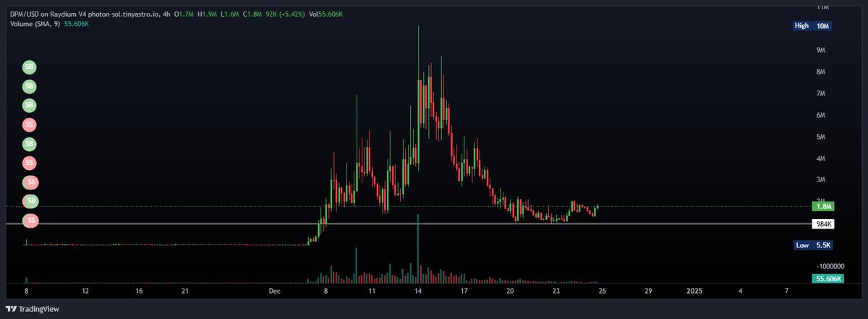This screenshot has height=319, width=868.
Task: Click the 4 date after 2025
Action: click(x=740, y=291)
